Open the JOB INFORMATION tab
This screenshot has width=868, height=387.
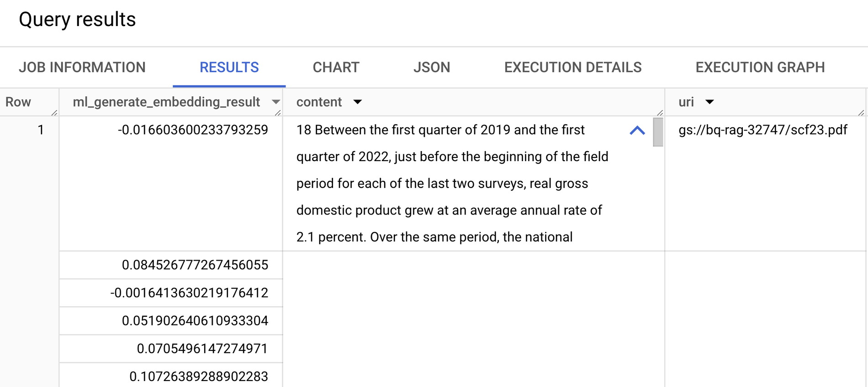tap(82, 68)
